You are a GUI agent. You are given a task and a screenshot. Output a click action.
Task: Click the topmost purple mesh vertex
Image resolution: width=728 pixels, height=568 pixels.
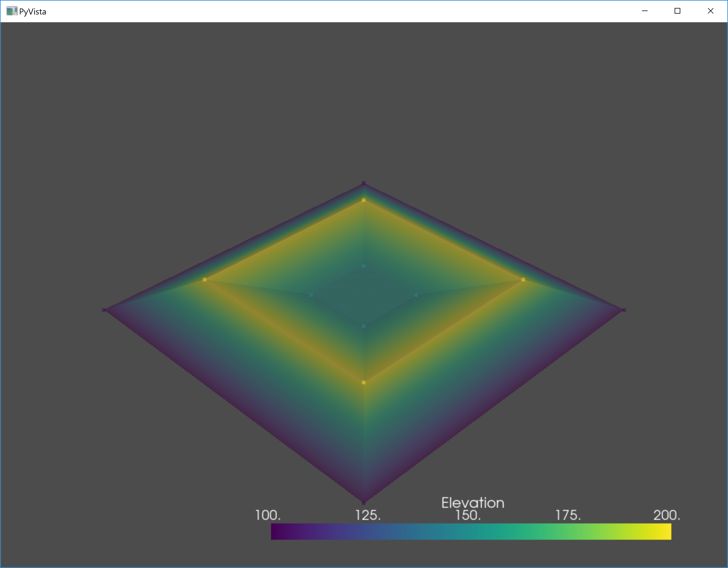(364, 183)
